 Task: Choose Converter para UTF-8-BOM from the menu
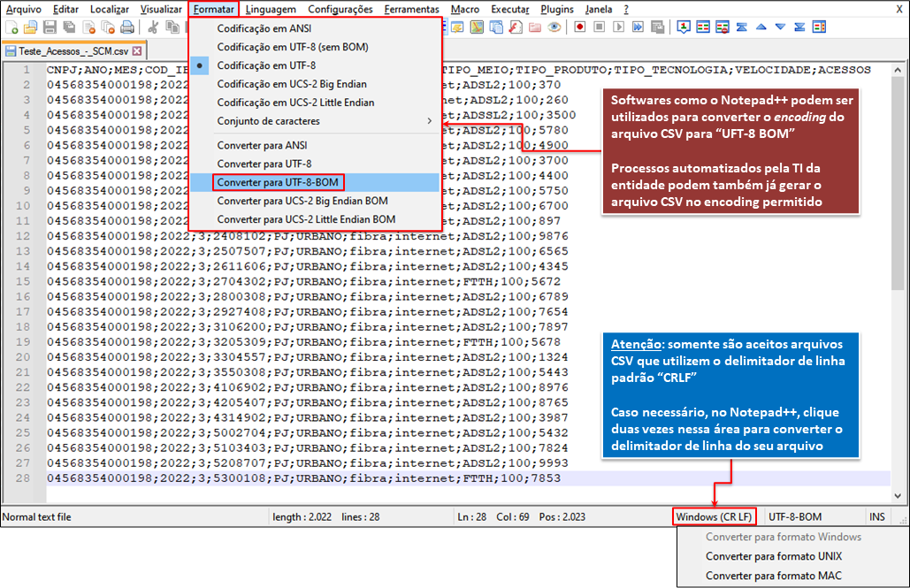[x=278, y=182]
